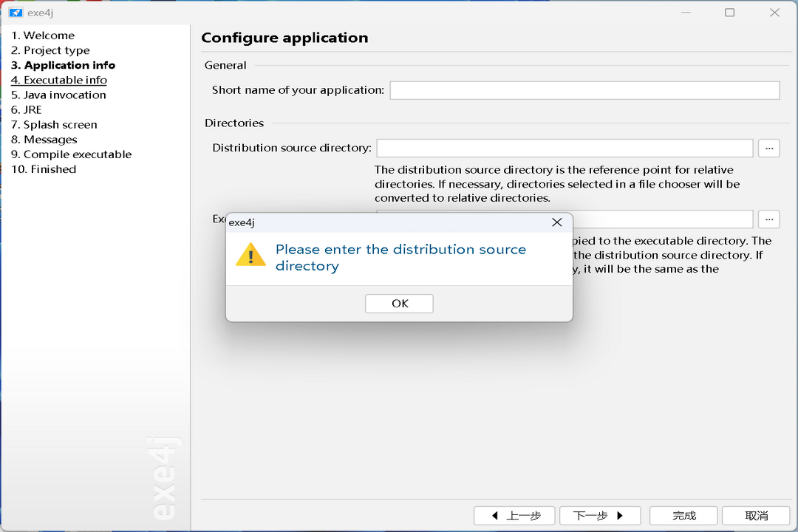Click inside Short name of application field

coord(584,90)
